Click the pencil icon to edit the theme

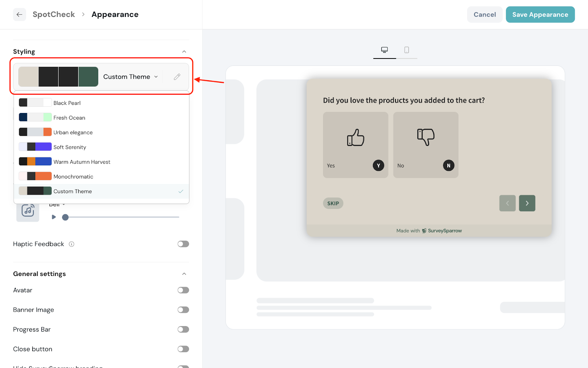pos(177,77)
